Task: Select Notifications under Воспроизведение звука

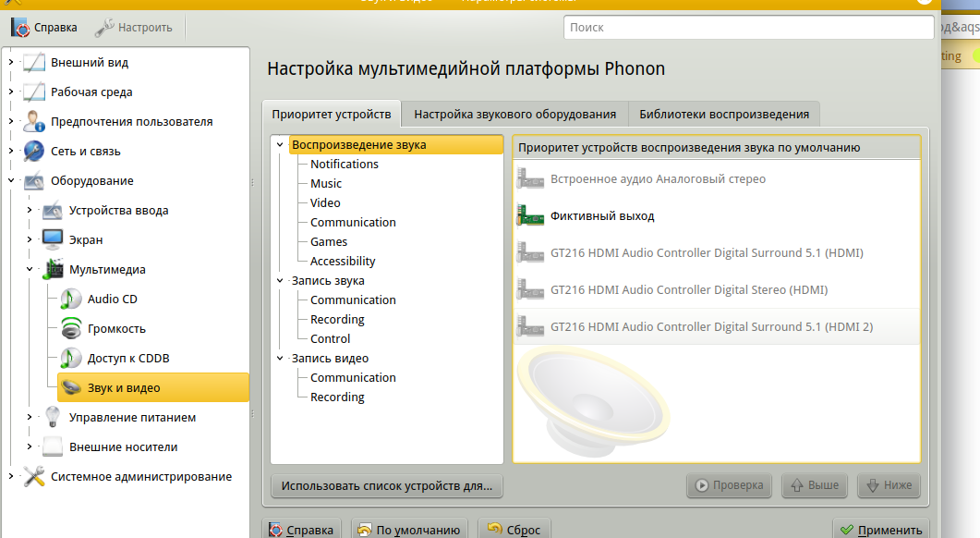Action: click(345, 164)
